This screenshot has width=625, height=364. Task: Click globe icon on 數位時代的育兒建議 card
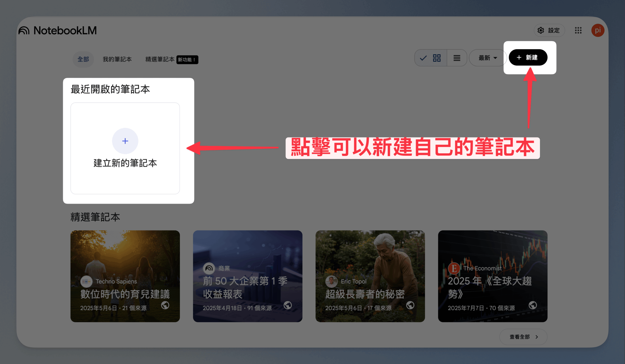(165, 305)
